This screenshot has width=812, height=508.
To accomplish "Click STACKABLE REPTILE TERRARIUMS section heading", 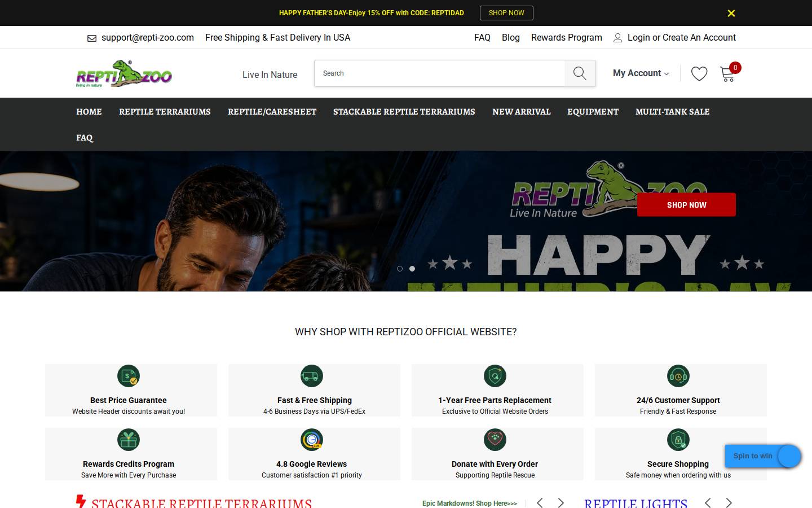I will pyautogui.click(x=201, y=503).
